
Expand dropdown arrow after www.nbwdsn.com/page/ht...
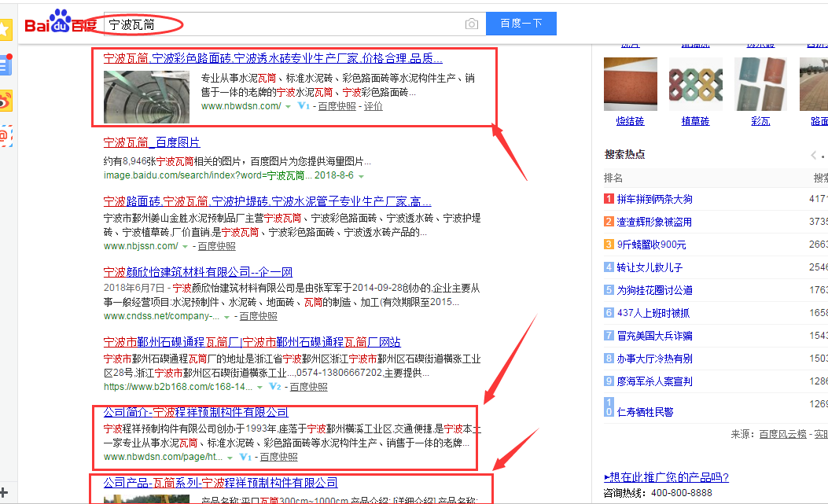230,458
